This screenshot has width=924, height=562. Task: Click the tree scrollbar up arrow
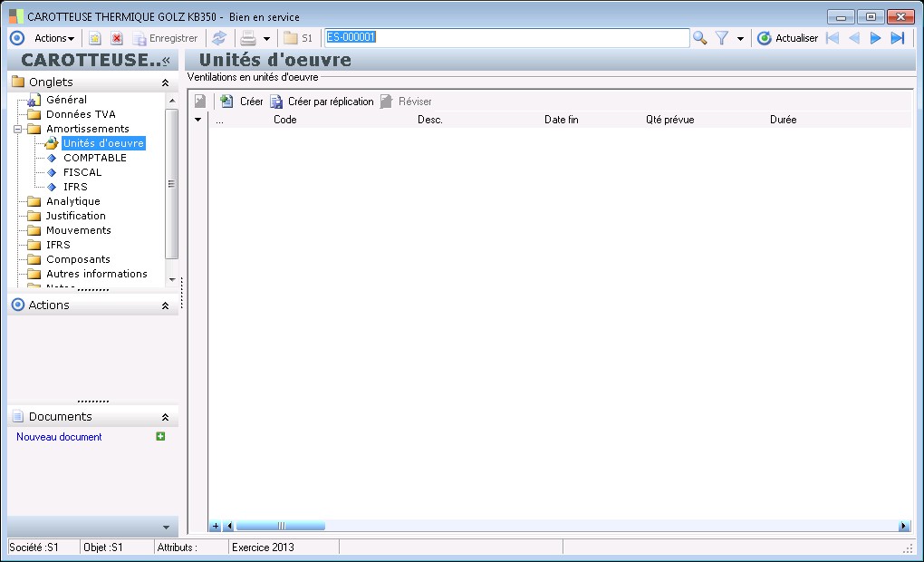click(172, 101)
